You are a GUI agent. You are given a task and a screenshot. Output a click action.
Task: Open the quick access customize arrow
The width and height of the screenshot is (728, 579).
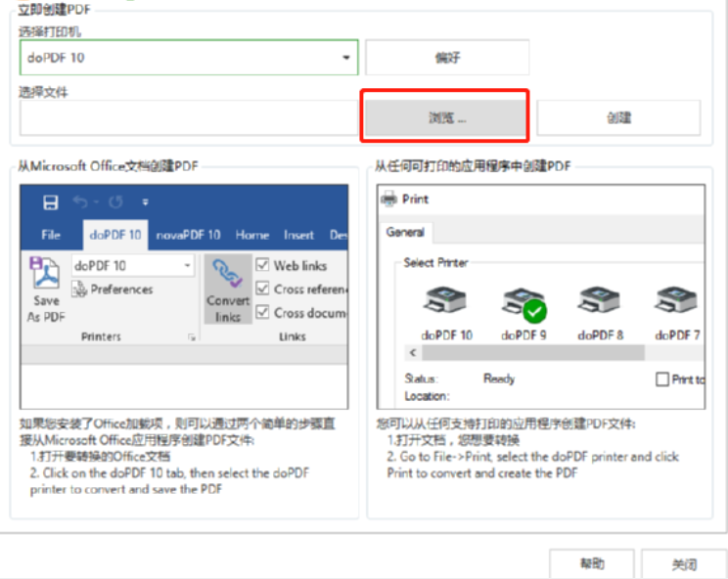click(146, 202)
